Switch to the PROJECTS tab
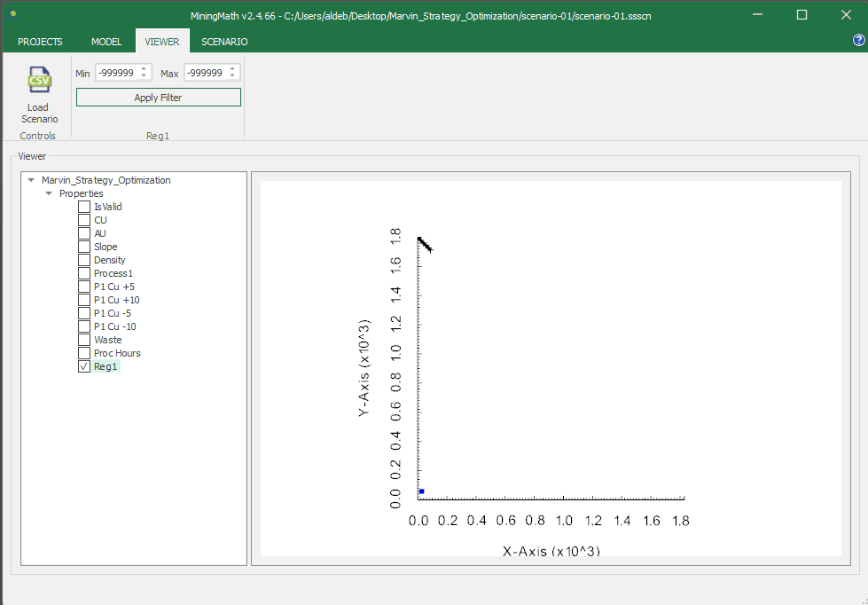Screen dimensions: 868x605 40,42
